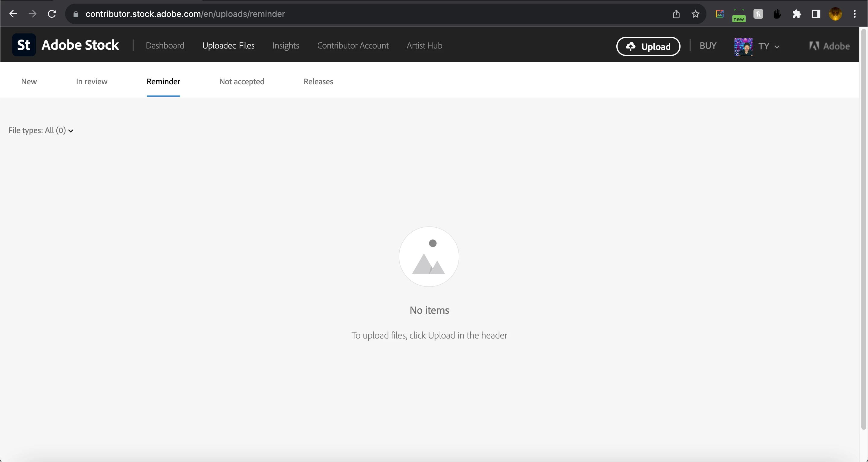Click the black hand extension icon
The height and width of the screenshot is (462, 868).
[777, 14]
